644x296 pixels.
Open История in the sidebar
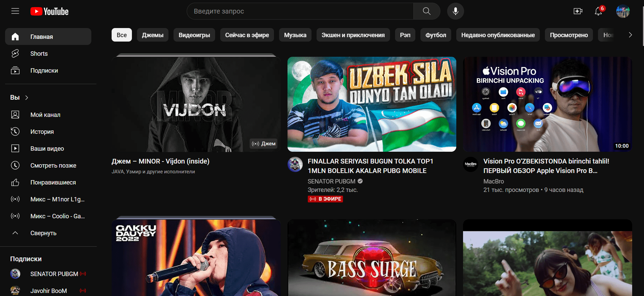[x=48, y=131]
